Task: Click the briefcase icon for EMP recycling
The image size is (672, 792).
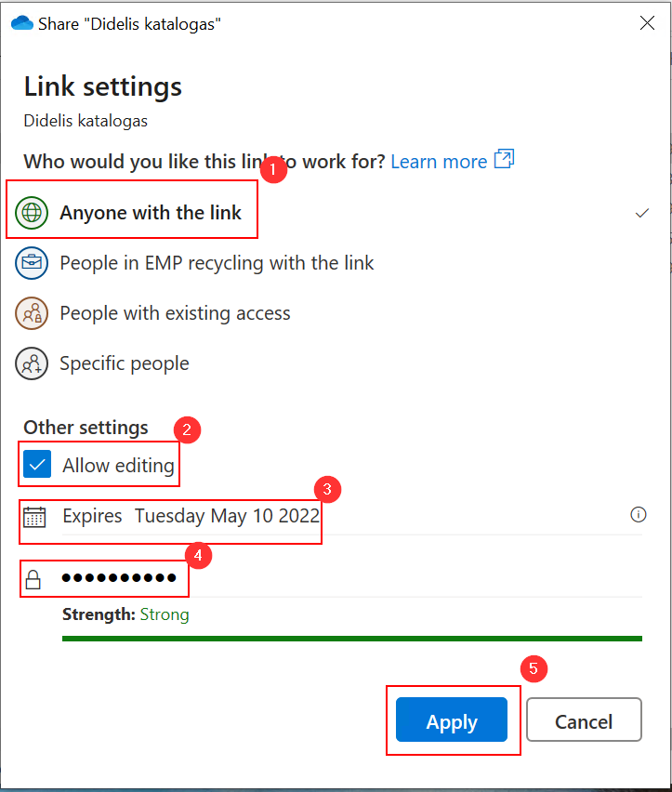Action: click(x=32, y=263)
